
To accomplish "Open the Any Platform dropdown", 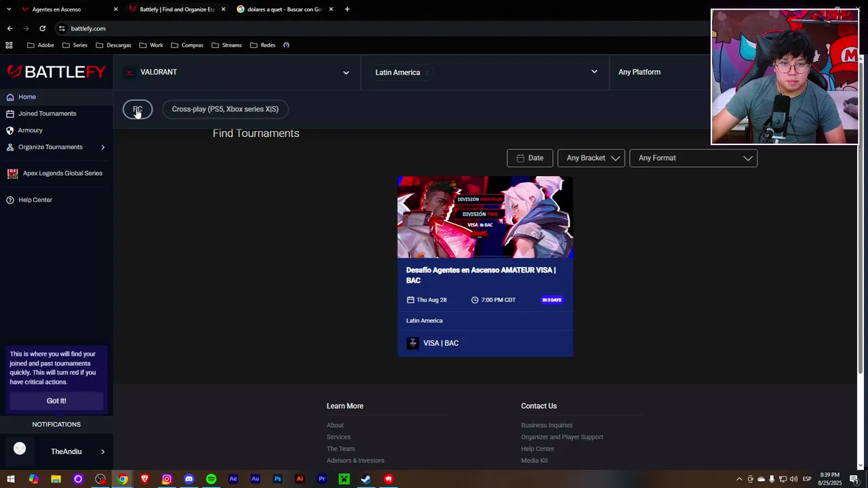I will click(x=661, y=72).
